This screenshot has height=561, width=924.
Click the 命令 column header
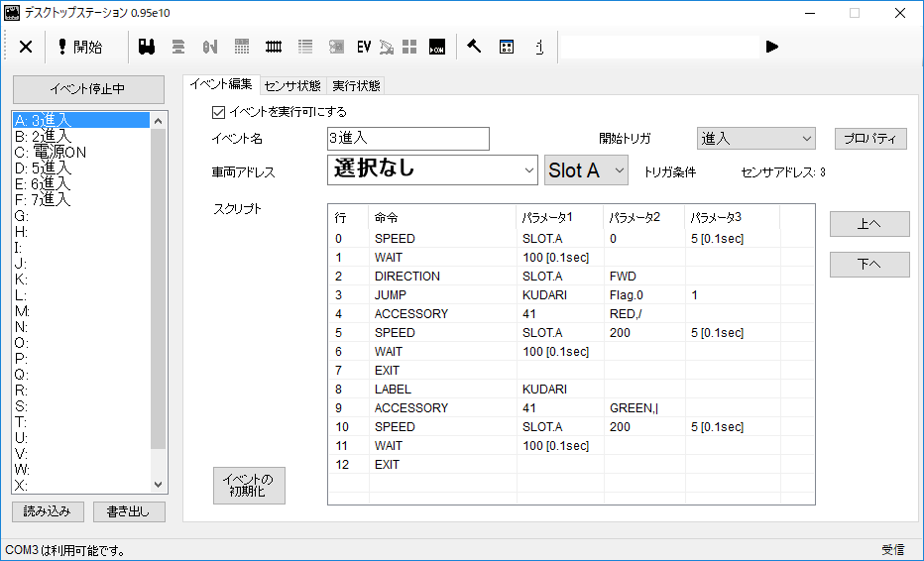point(442,217)
